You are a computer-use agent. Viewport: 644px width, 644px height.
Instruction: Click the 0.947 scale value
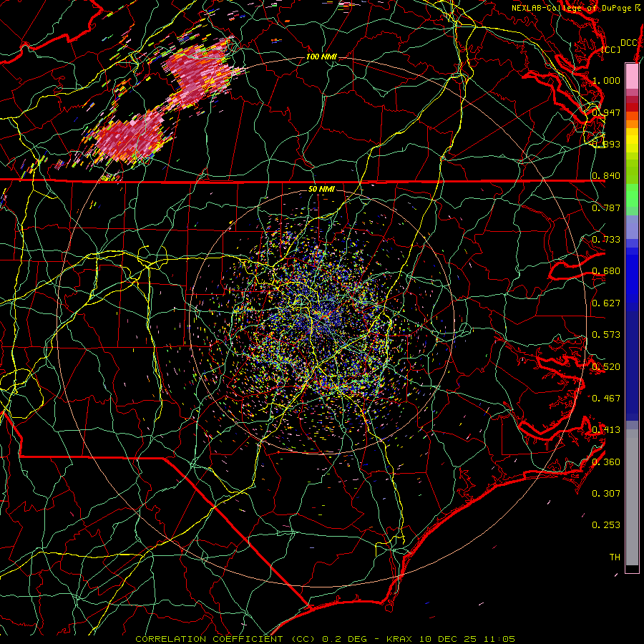point(606,112)
